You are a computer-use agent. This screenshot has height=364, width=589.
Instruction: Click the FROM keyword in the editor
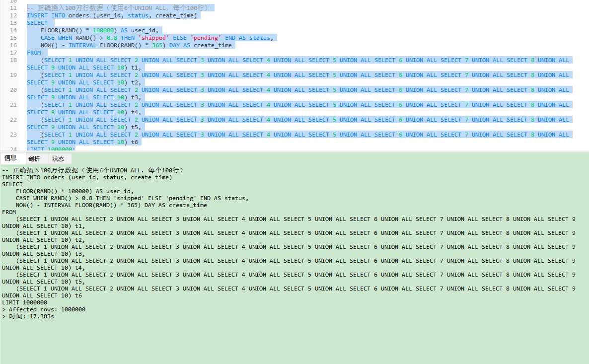tap(34, 53)
